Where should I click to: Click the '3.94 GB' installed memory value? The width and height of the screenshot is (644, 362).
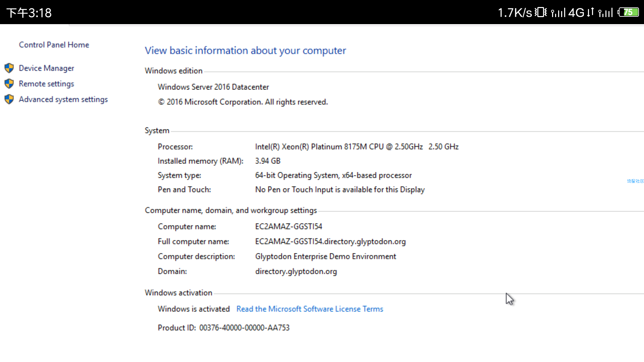[x=268, y=161]
